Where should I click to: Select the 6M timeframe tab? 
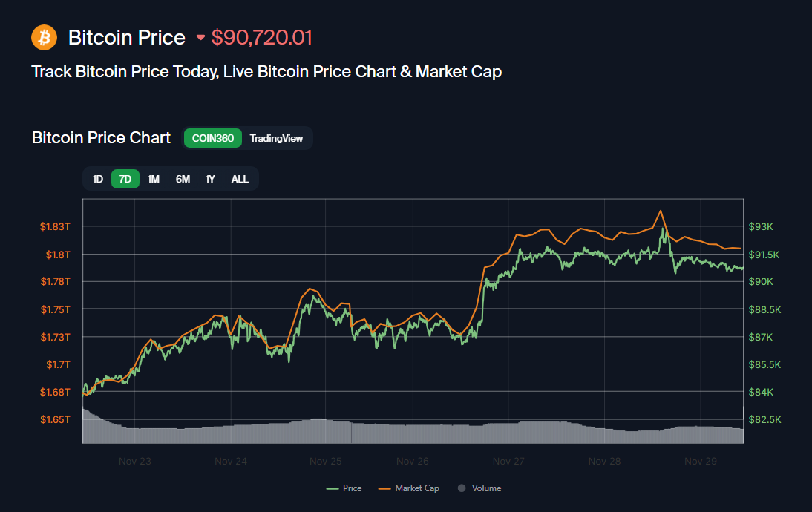click(182, 179)
